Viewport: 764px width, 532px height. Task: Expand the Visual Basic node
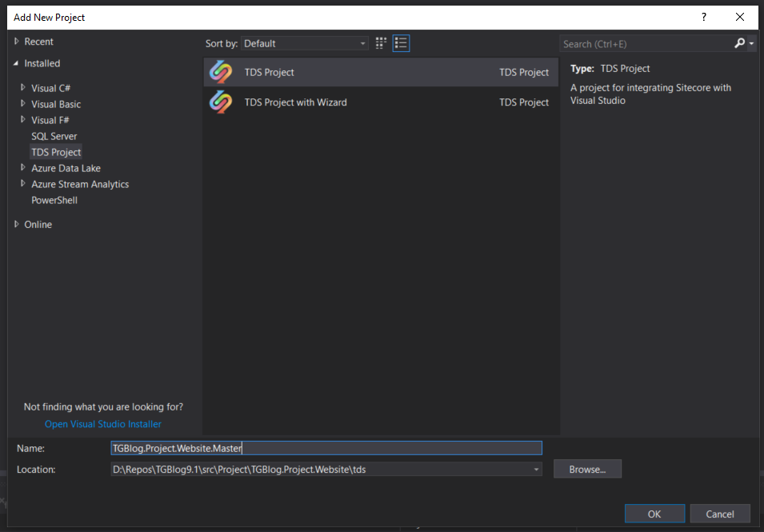click(23, 104)
